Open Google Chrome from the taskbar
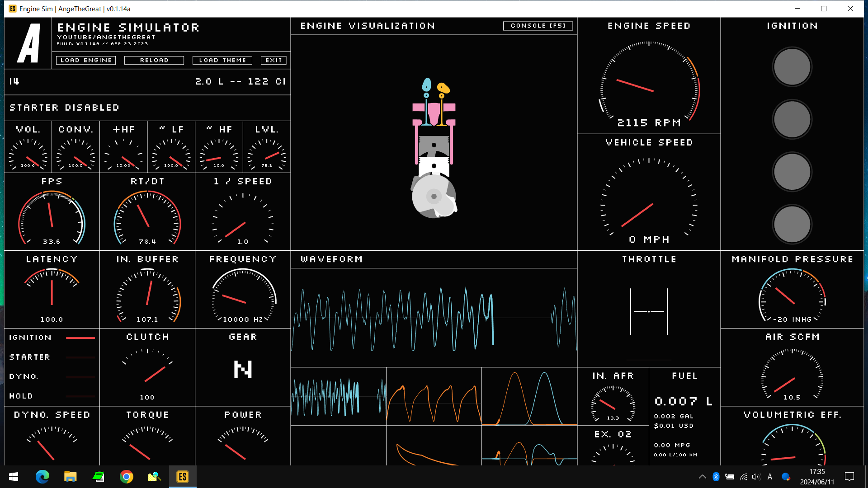Screen dimensions: 868x488 coord(127,477)
